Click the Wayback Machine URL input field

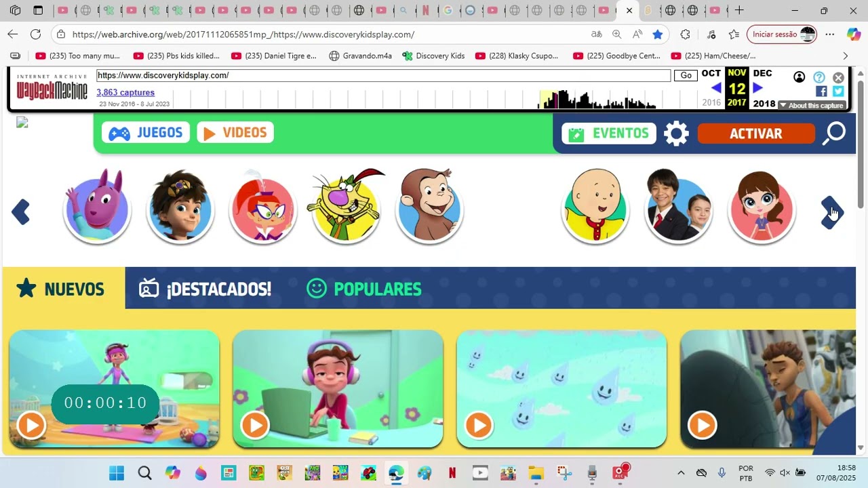point(384,75)
